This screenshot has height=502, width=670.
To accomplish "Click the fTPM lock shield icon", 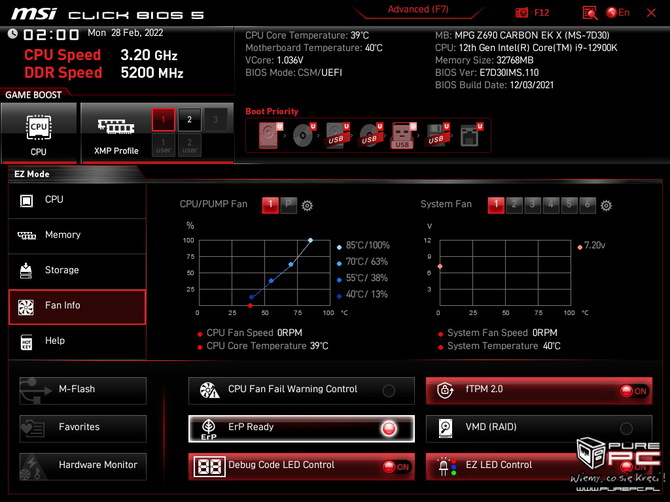I will point(445,390).
